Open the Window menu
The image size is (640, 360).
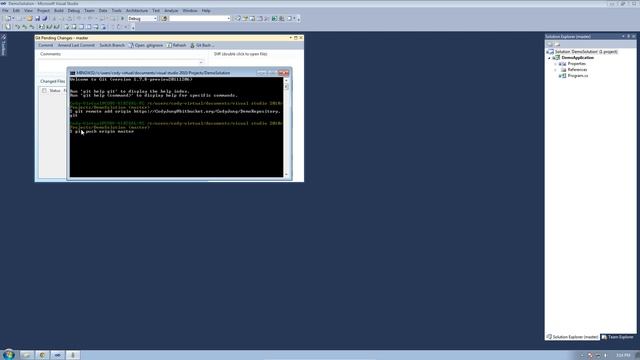click(189, 11)
